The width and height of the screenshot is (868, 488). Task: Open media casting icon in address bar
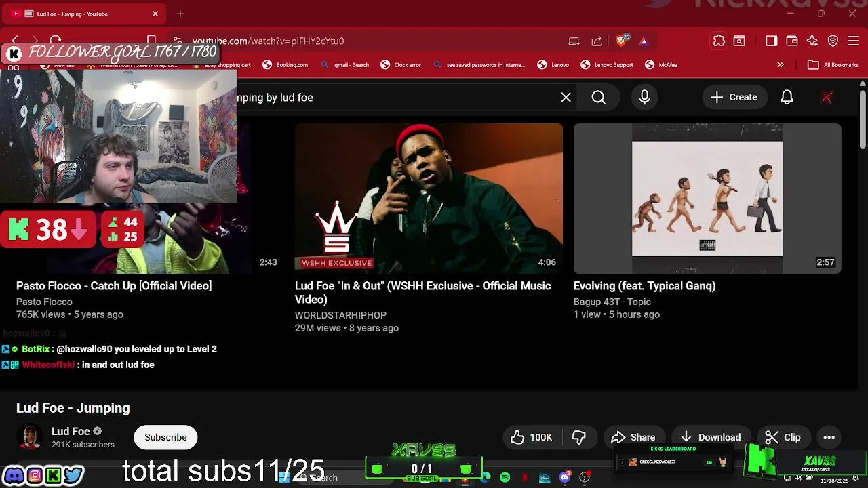pyautogui.click(x=574, y=41)
